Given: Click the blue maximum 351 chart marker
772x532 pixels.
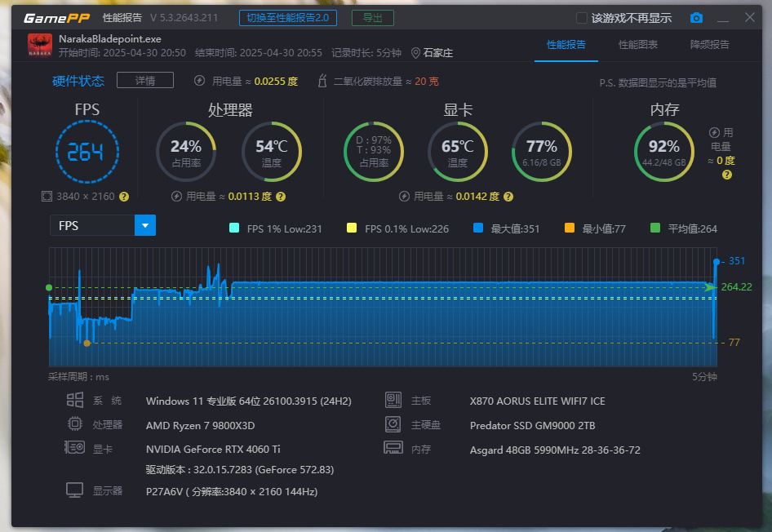Looking at the screenshot, I should click(717, 262).
